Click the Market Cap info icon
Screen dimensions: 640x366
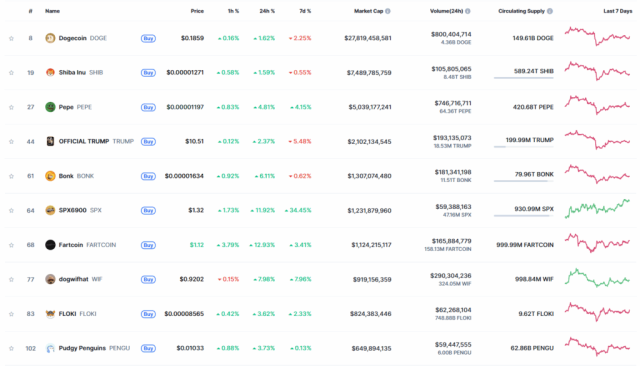click(388, 11)
